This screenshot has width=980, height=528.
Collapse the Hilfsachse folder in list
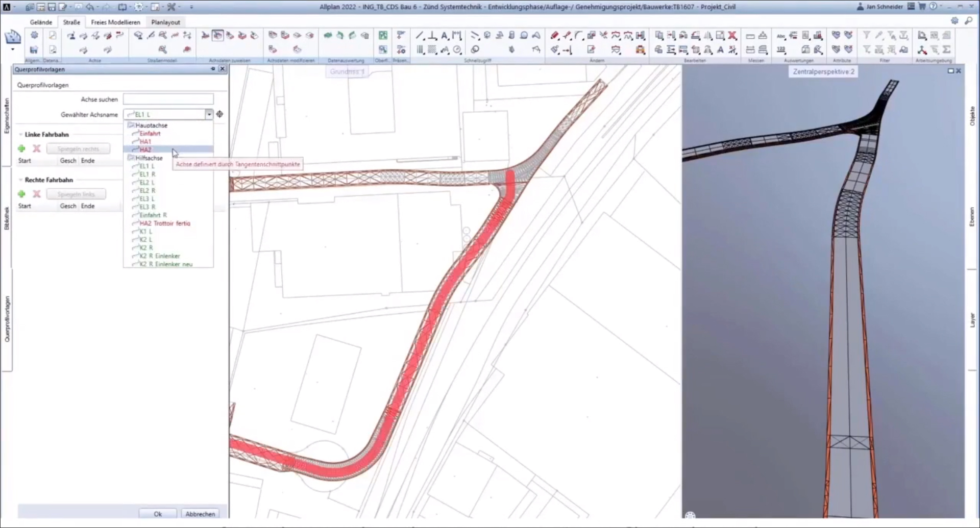click(131, 158)
